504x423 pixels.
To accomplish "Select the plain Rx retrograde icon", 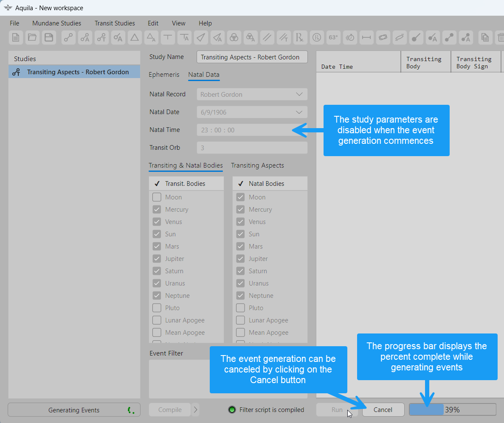I will 300,38.
